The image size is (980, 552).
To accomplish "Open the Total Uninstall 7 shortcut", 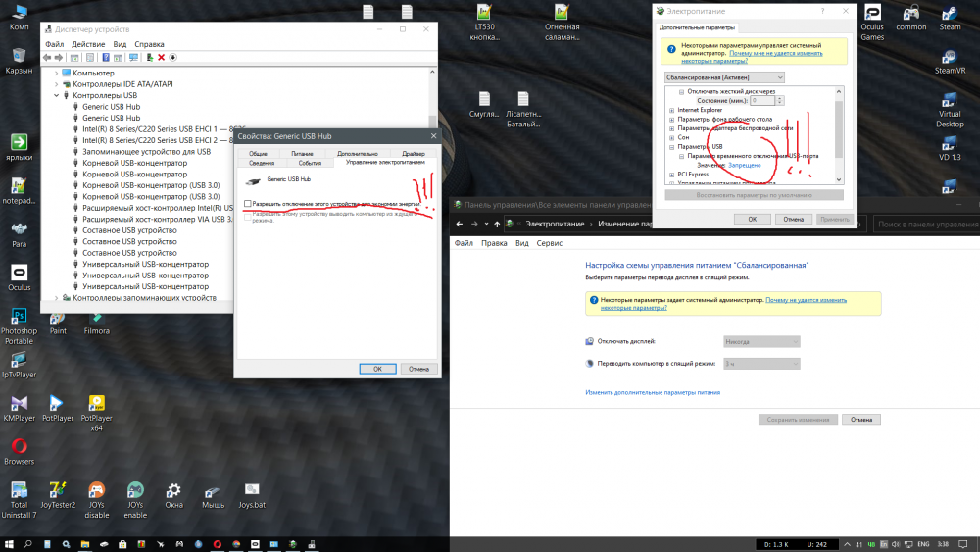I will pyautogui.click(x=19, y=500).
